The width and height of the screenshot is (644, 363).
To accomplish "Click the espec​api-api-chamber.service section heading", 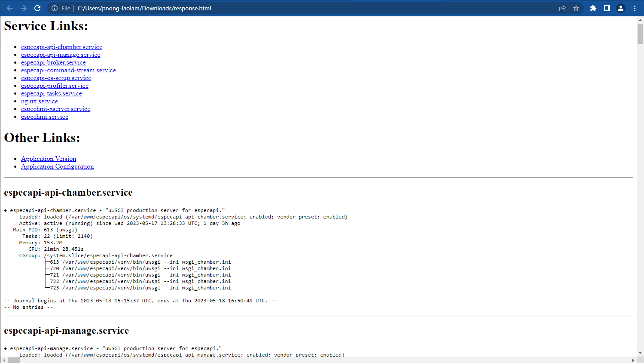I will click(x=68, y=193).
